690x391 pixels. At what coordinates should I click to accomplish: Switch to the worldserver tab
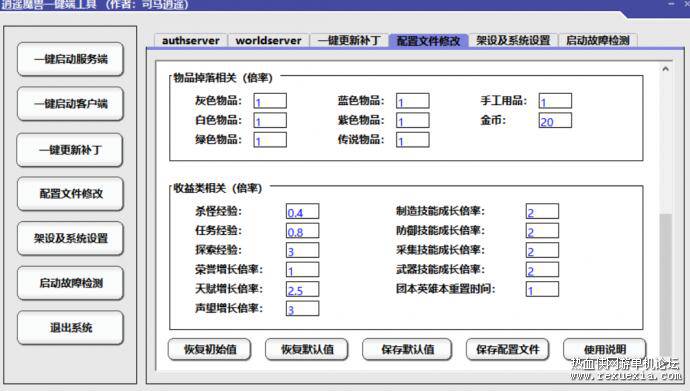pyautogui.click(x=268, y=40)
